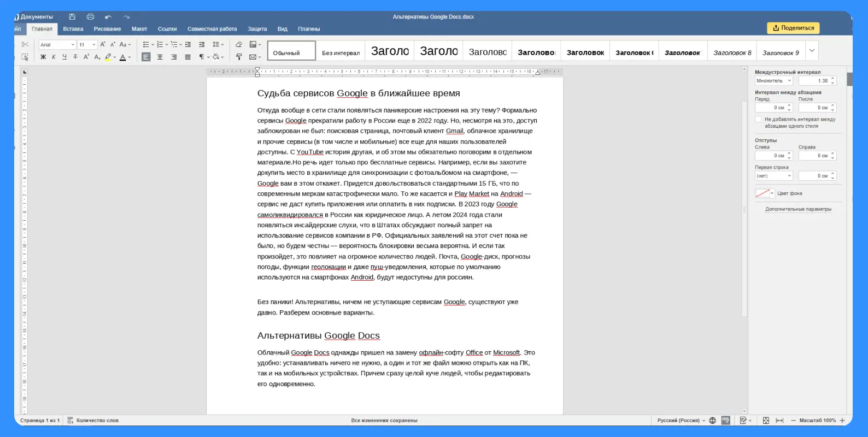Cut selection with the scissors icon

point(25,44)
